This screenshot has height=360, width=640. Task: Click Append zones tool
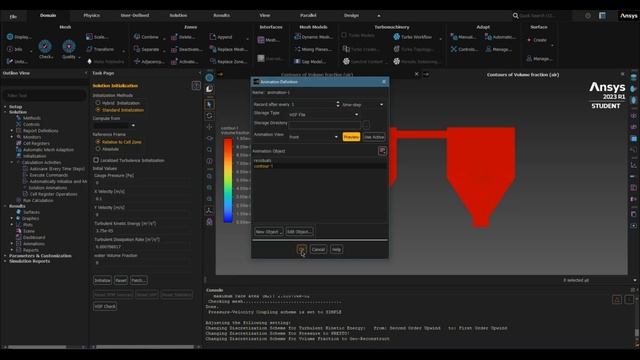(221, 37)
